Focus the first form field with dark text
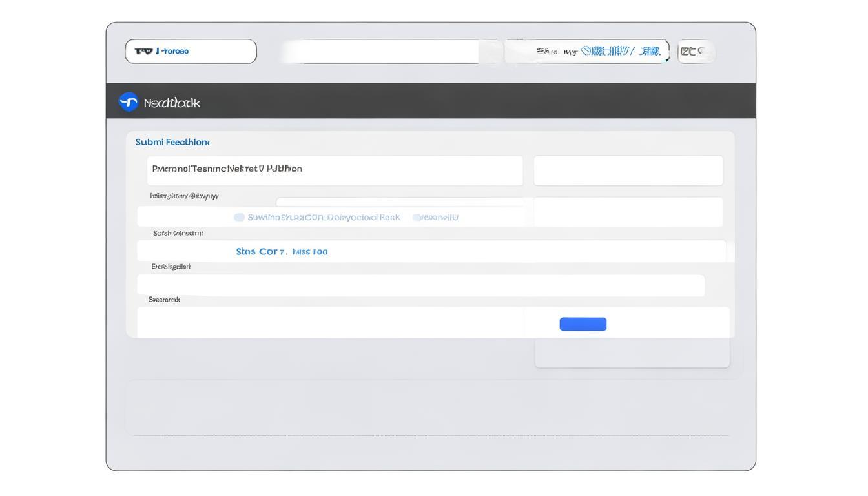Screen dimensions: 868x496 click(x=335, y=170)
